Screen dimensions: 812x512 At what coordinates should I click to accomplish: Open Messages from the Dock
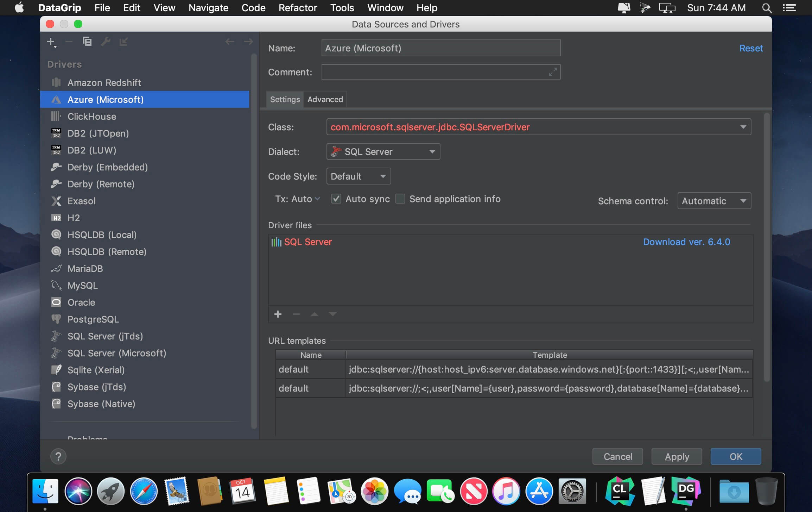(407, 491)
